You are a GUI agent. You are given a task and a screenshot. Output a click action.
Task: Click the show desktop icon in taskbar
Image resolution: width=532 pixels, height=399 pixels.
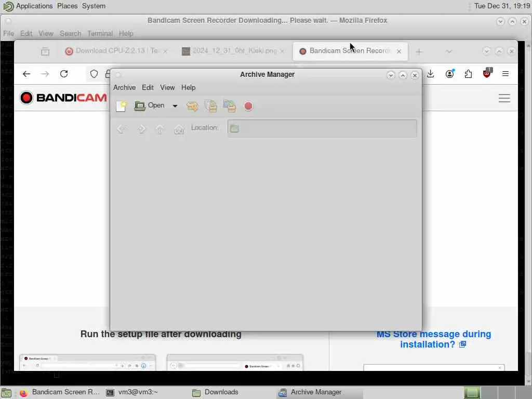[x=6, y=393]
